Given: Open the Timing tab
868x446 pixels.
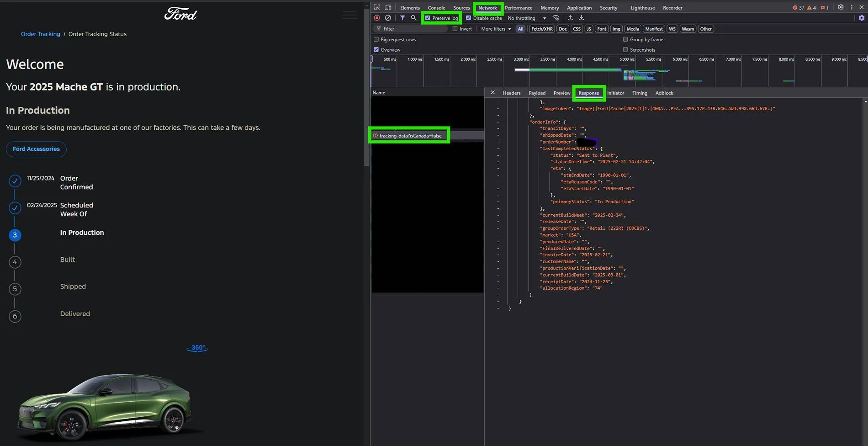Looking at the screenshot, I should [640, 93].
